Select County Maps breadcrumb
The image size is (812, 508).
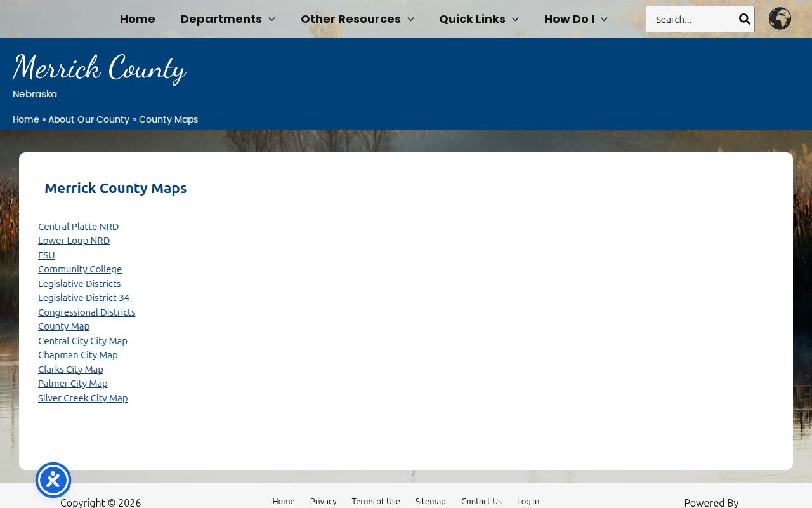168,119
